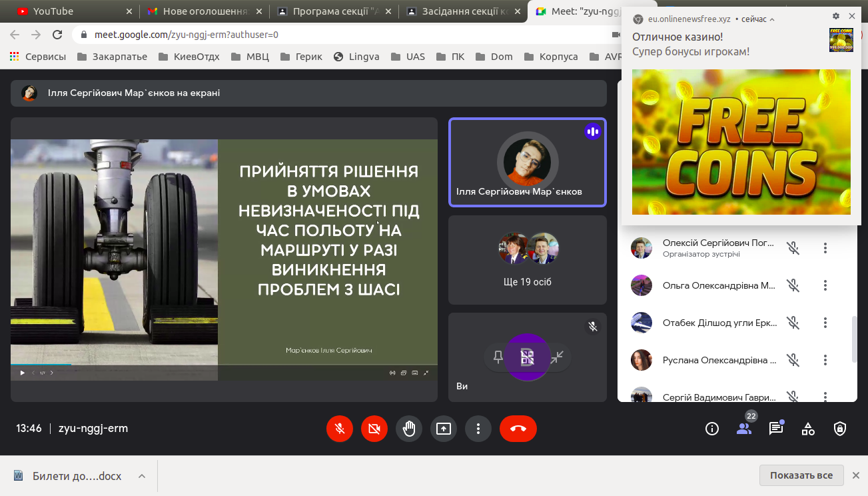View site info via the lock icon
This screenshot has width=868, height=496.
[x=84, y=35]
